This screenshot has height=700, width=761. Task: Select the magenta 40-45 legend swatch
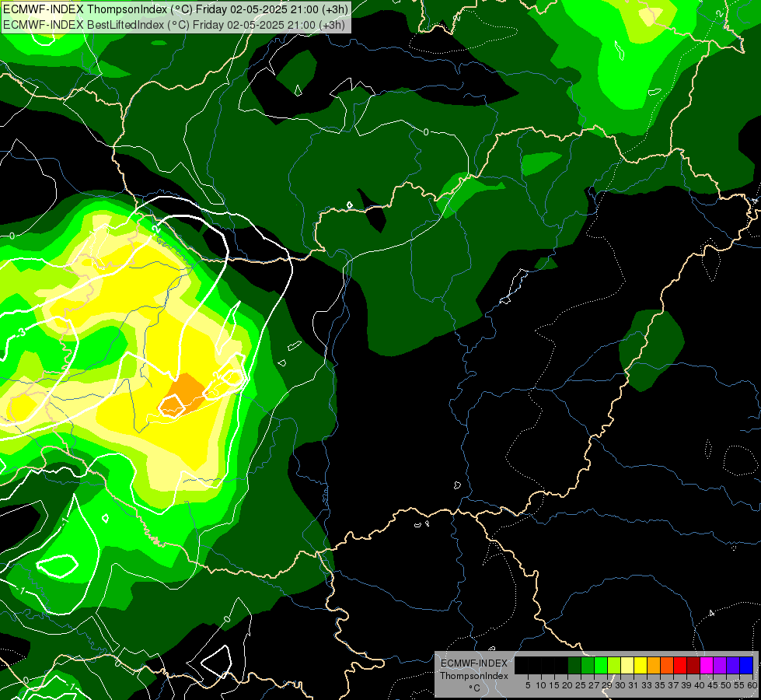point(706,665)
